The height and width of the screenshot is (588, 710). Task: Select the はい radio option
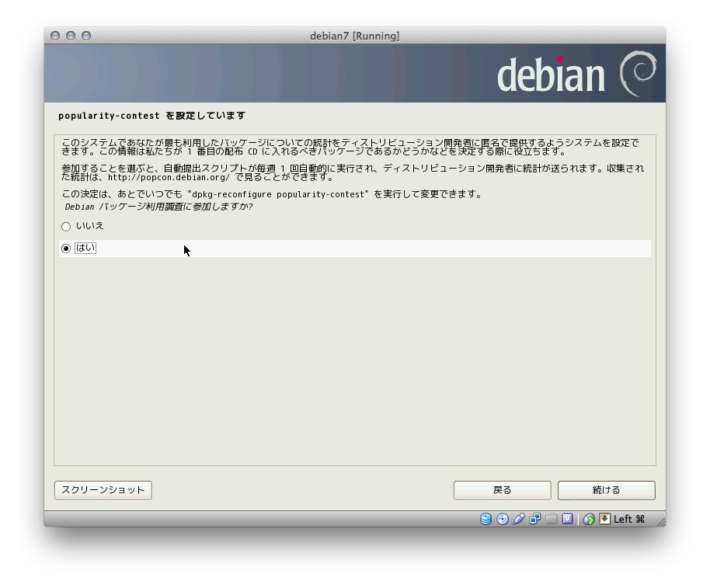(x=66, y=249)
